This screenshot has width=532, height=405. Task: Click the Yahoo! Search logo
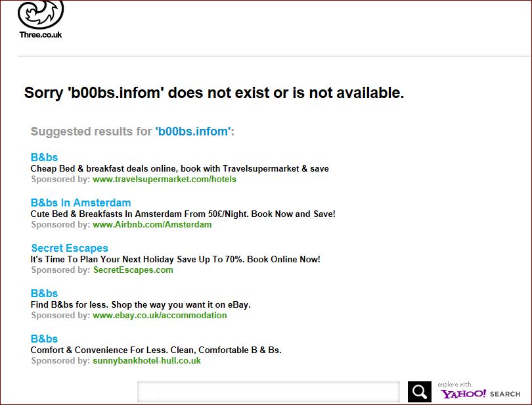[x=480, y=394]
